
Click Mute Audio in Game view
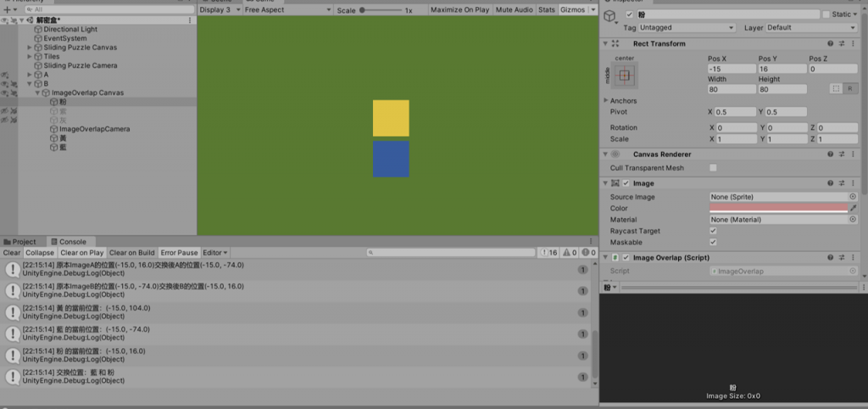click(515, 10)
